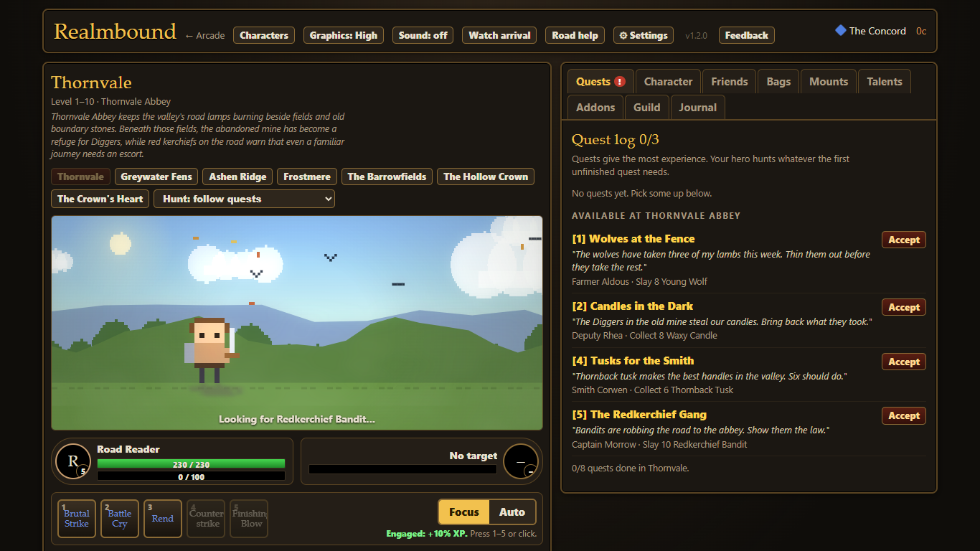
Task: Accept the Tusks for the Smith quest
Action: click(x=904, y=362)
